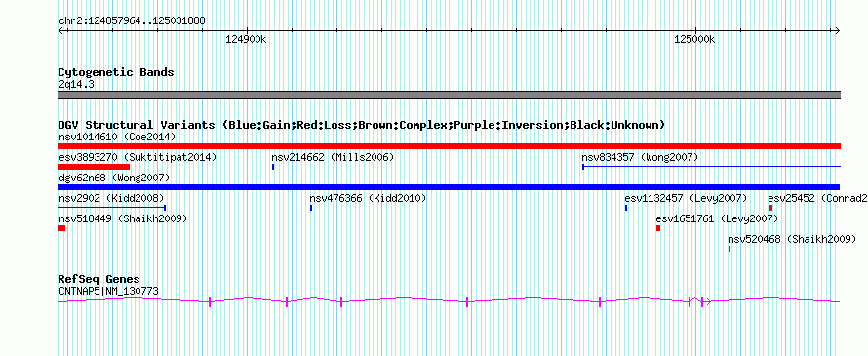Viewport: 868px width, 356px height.
Task: Open the esv3893270 (Suktitipat2014) label
Action: click(138, 157)
